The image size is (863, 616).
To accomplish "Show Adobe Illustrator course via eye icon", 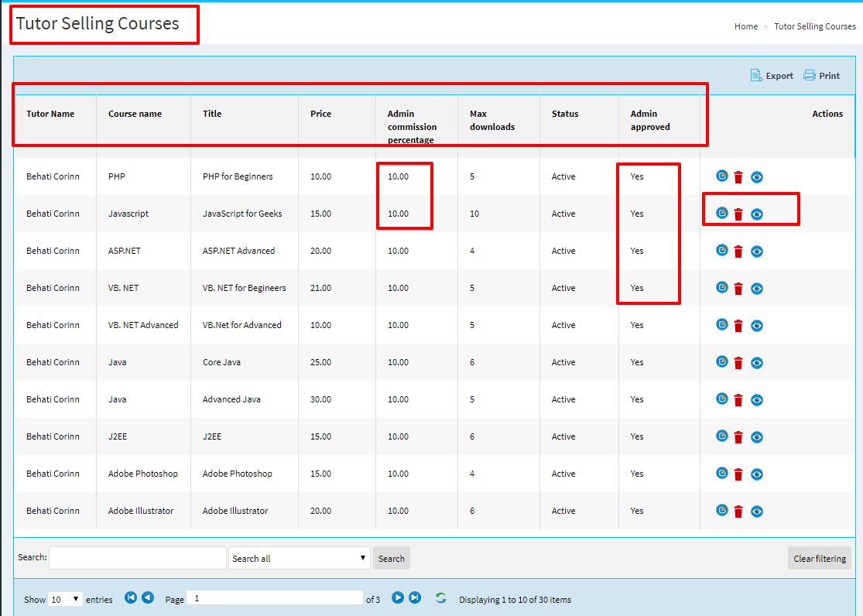I will click(x=757, y=512).
